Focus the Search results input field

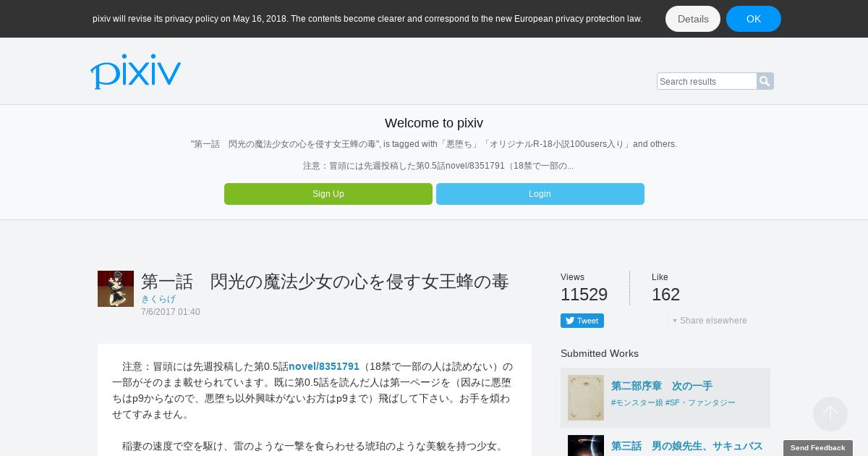(707, 81)
